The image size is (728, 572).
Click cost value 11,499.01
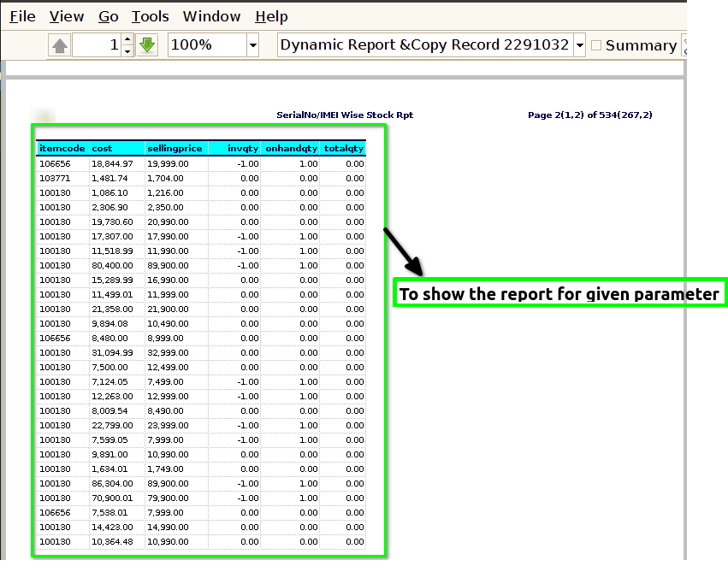pyautogui.click(x=112, y=295)
